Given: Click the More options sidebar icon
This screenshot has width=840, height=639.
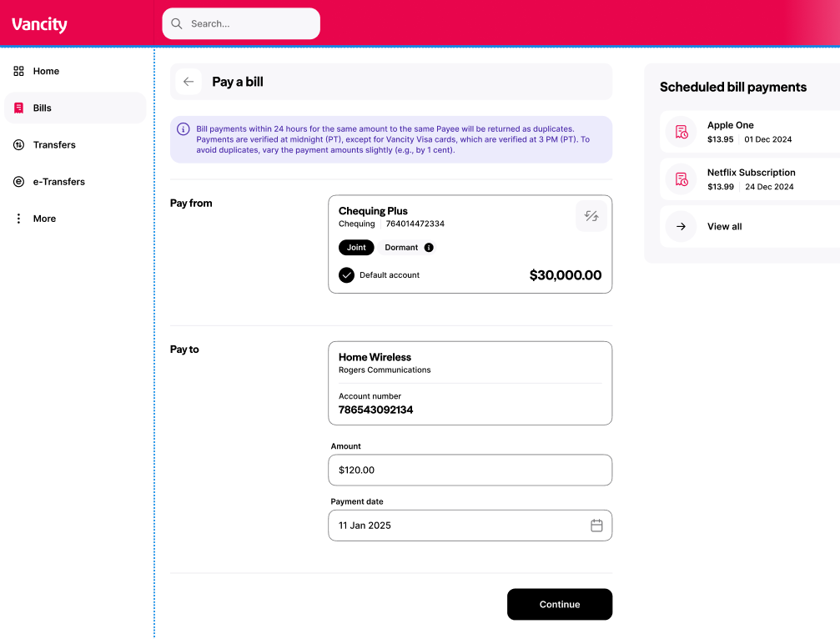Looking at the screenshot, I should click(x=18, y=218).
